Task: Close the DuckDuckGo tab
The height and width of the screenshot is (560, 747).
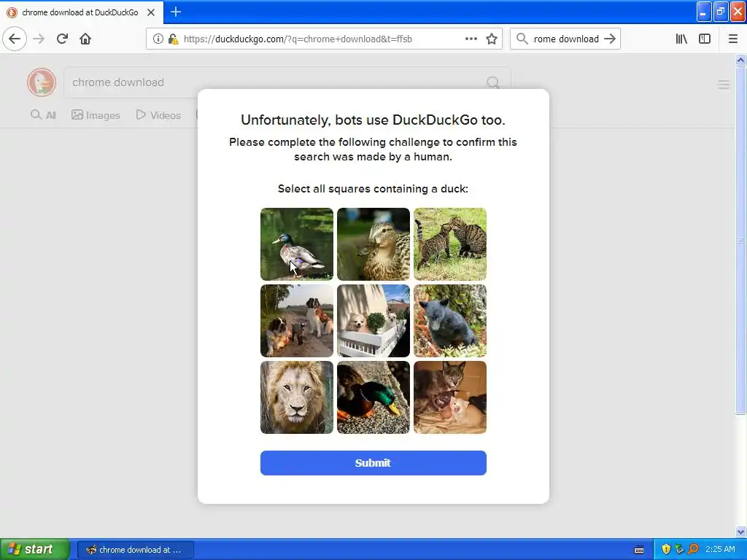Action: (x=151, y=12)
